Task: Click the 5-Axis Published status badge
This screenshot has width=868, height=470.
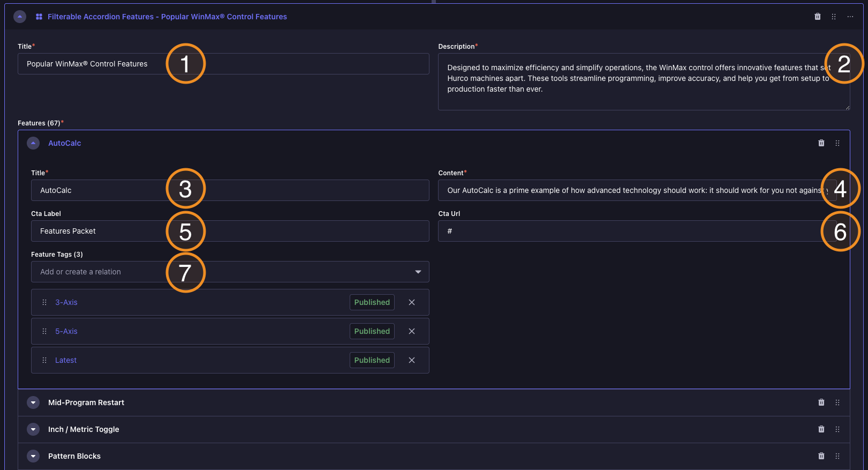Action: click(372, 331)
